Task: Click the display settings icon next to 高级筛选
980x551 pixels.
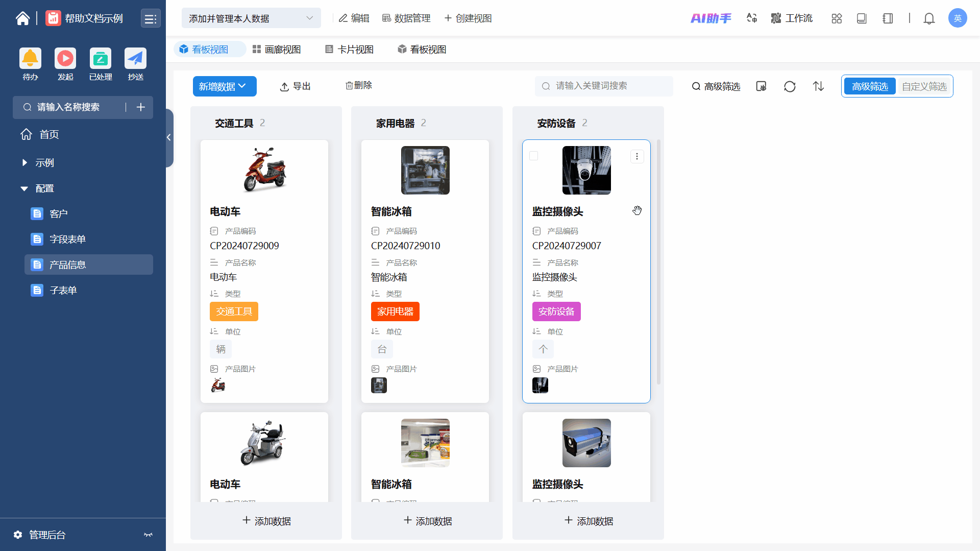Action: (x=761, y=86)
